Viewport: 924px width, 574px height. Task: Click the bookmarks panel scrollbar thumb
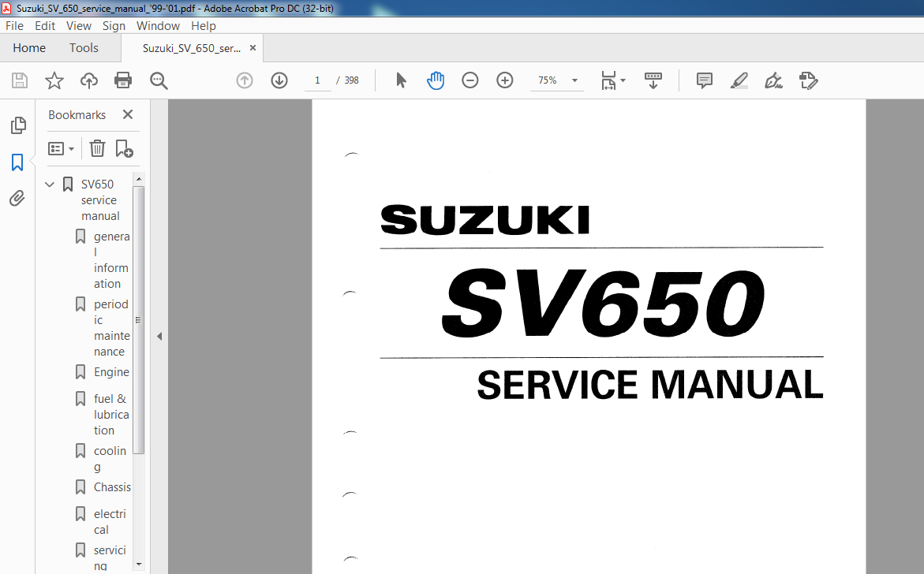click(x=139, y=320)
